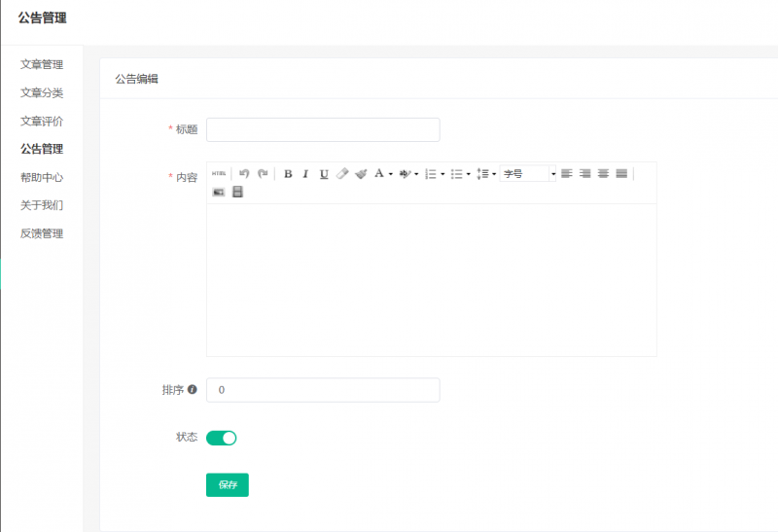Screen dimensions: 778x532
Task: Click the undo icon in editor toolbar
Action: (244, 174)
